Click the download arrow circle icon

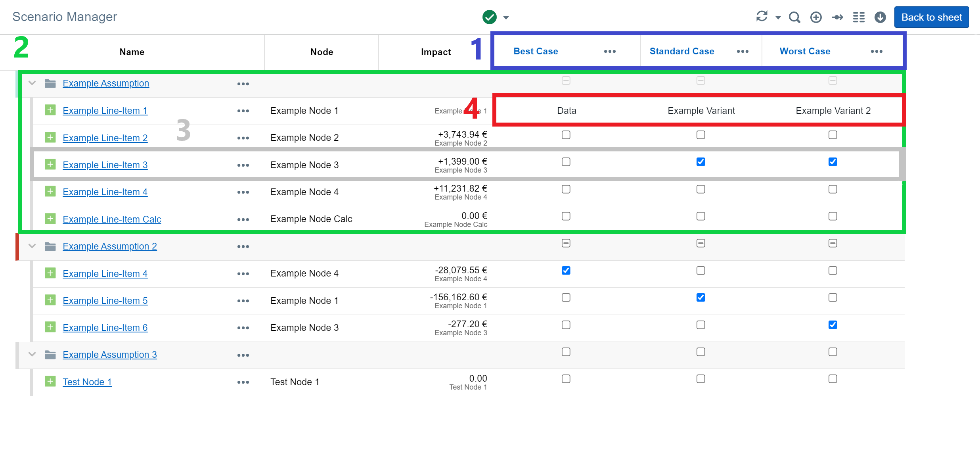pyautogui.click(x=880, y=17)
